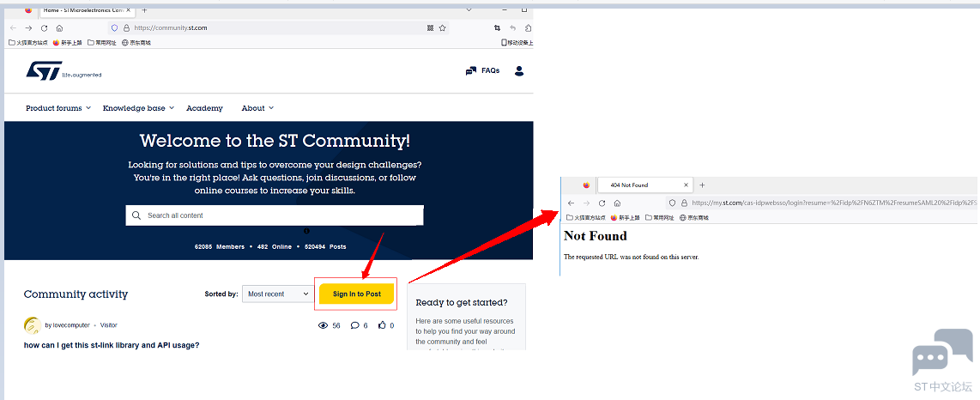Click "Not Found" heading on 404 page

pyautogui.click(x=595, y=236)
